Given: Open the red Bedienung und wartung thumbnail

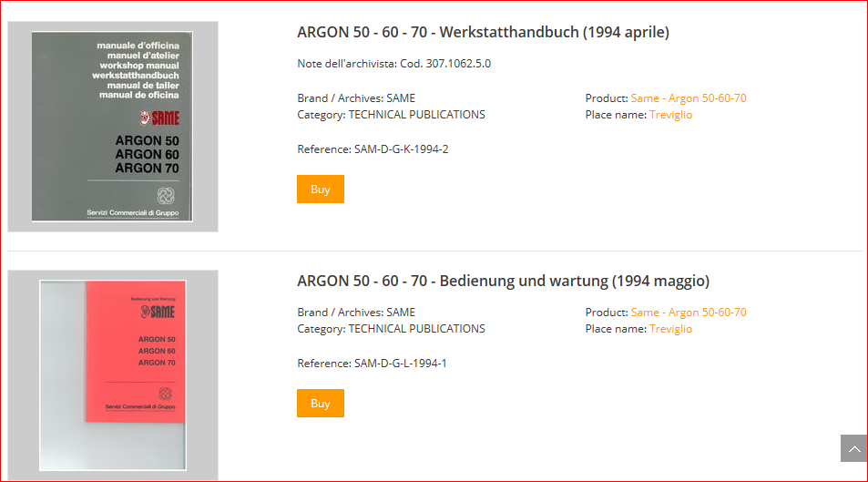Looking at the screenshot, I should tap(113, 374).
